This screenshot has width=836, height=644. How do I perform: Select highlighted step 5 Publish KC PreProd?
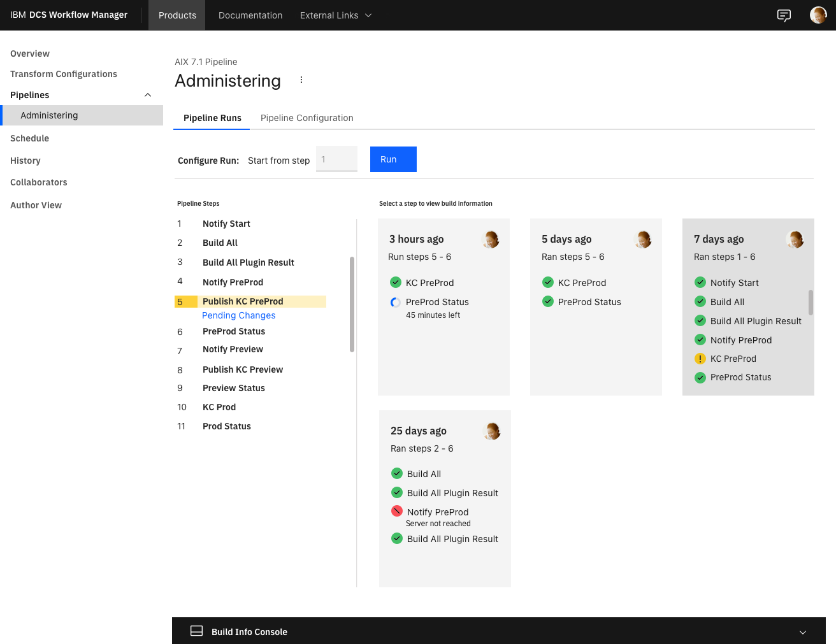pyautogui.click(x=250, y=301)
